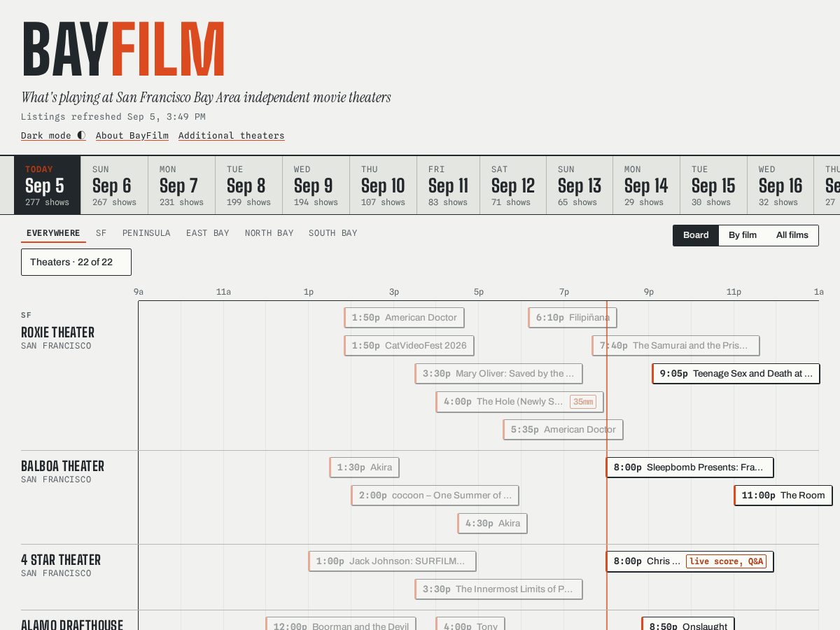Select the Mon Sep 14 date tab
This screenshot has height=630, width=840.
[x=647, y=185]
